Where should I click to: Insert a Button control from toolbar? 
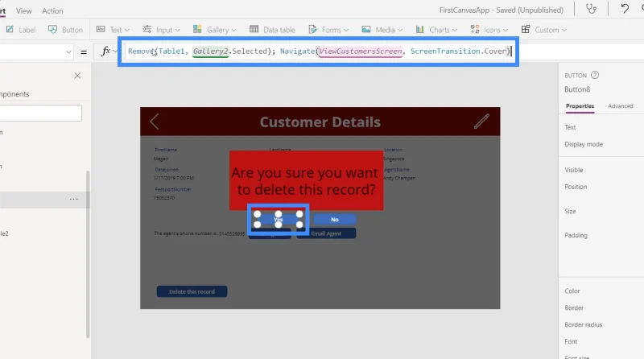(65, 30)
